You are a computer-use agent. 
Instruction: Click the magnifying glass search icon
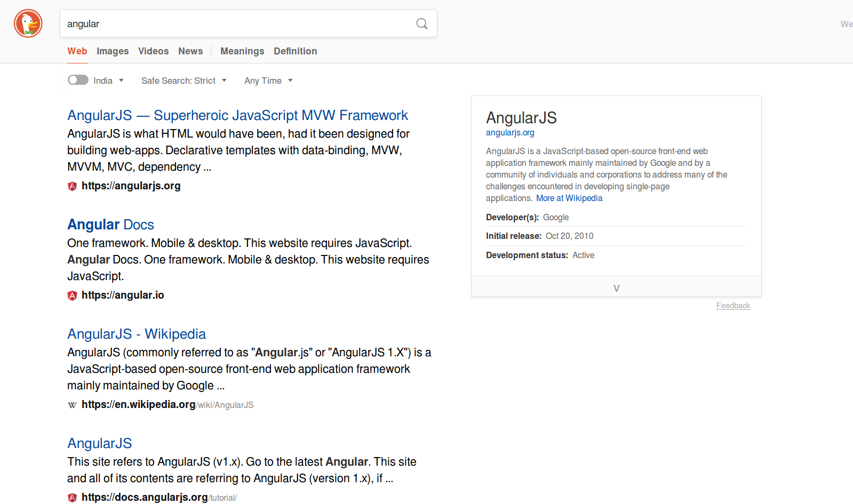pos(421,23)
